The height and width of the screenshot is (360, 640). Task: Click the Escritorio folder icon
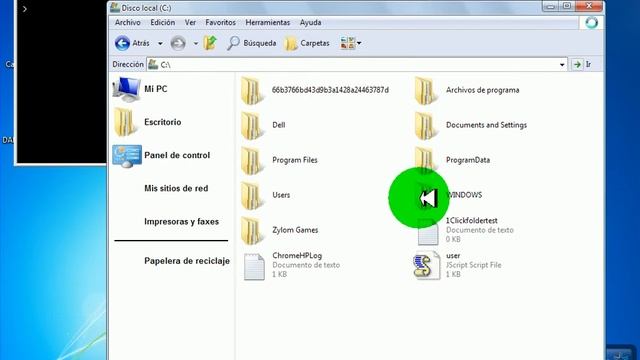click(x=125, y=122)
